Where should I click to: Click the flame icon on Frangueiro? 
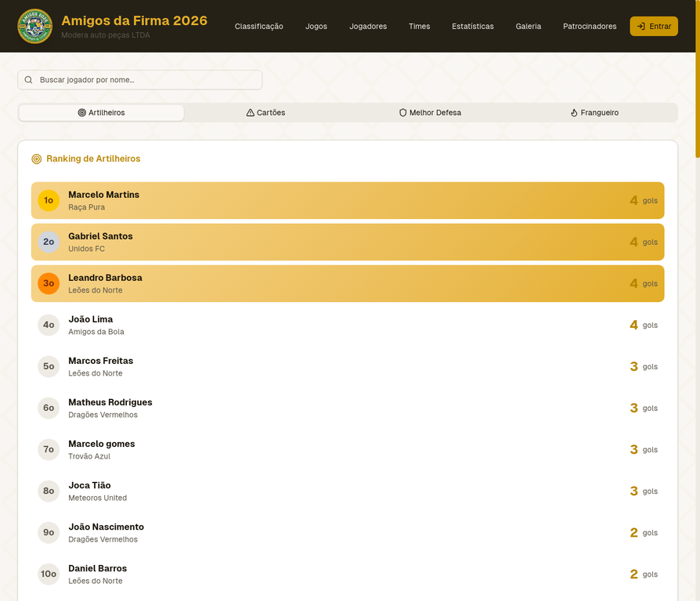[574, 113]
